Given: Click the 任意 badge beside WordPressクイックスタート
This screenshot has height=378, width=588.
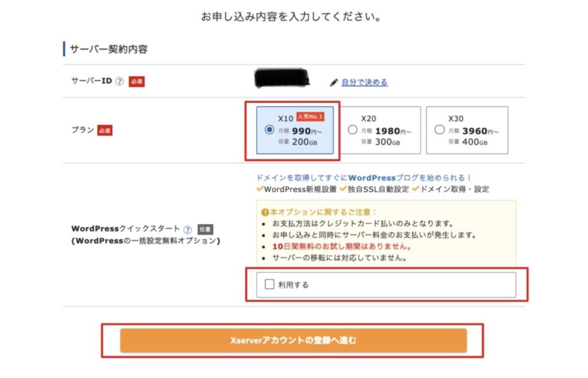Looking at the screenshot, I should click(205, 229).
